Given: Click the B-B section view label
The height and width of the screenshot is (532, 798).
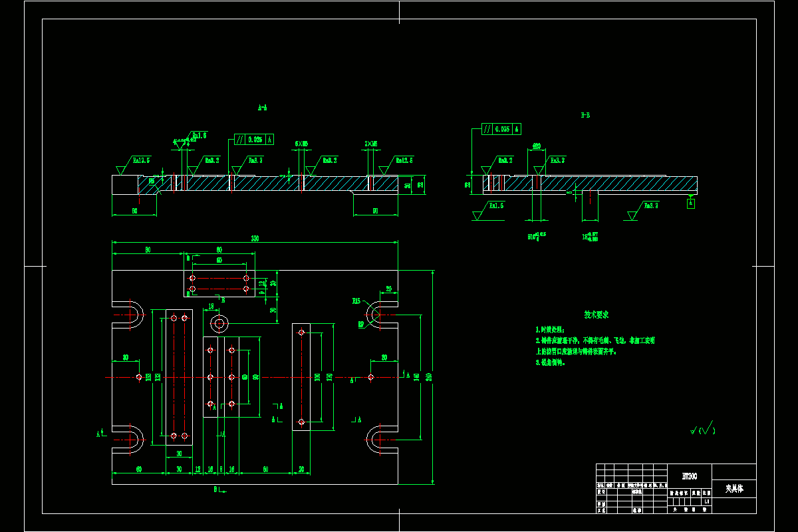Looking at the screenshot, I should click(x=585, y=115).
